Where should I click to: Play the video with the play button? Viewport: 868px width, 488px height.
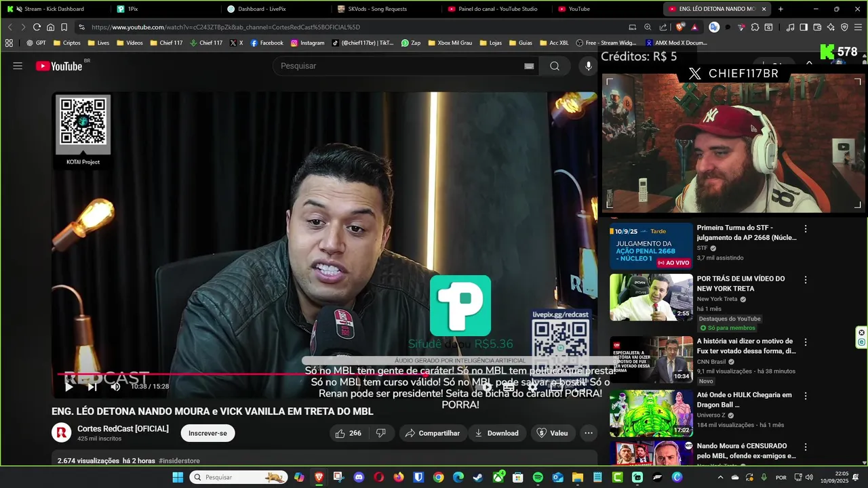pyautogui.click(x=68, y=386)
